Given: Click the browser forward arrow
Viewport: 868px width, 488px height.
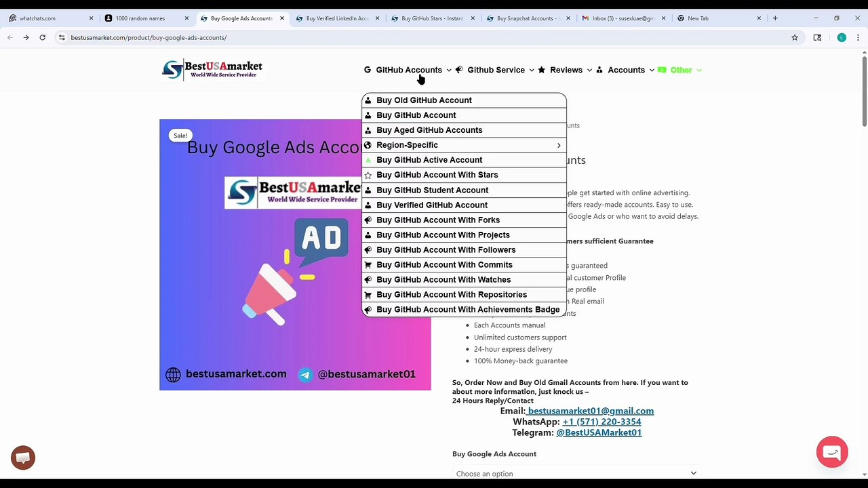Looking at the screenshot, I should pos(26,37).
